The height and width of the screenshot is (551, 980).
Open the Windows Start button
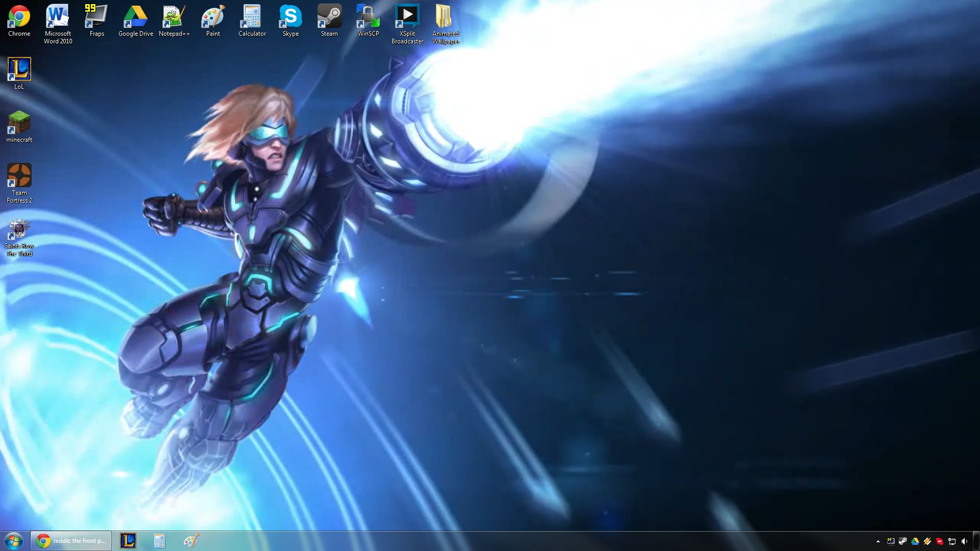coord(14,541)
